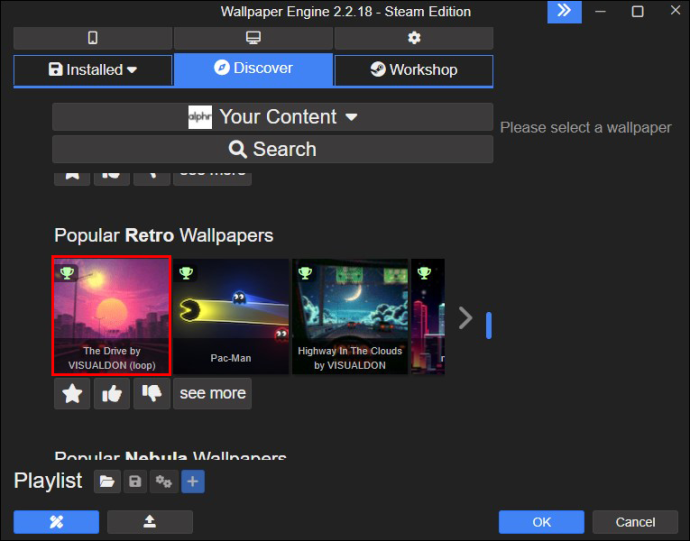Switch to the Discover tab
690x541 pixels.
pos(253,68)
